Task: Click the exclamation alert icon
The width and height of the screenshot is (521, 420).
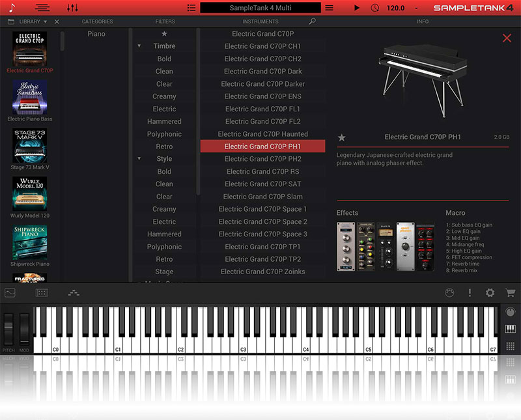Action: (470, 293)
